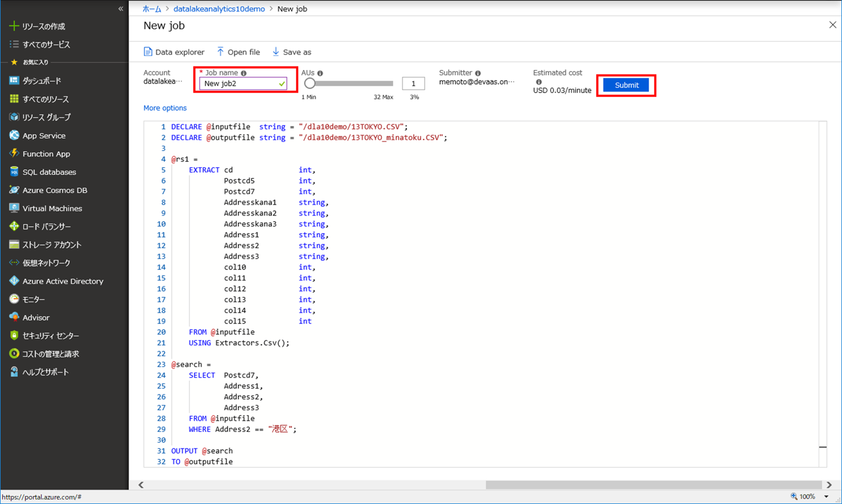
Task: Collapse the left sidebar with double chevron
Action: pos(120,8)
